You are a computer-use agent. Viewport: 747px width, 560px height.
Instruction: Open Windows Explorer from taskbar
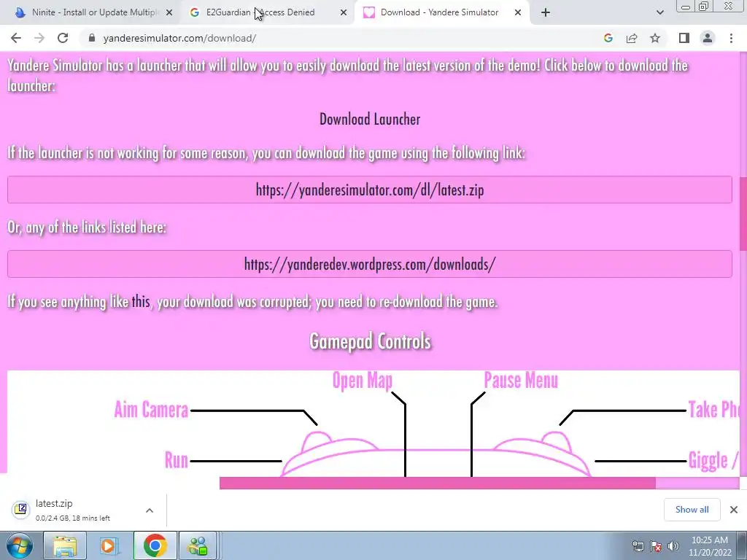coord(65,545)
